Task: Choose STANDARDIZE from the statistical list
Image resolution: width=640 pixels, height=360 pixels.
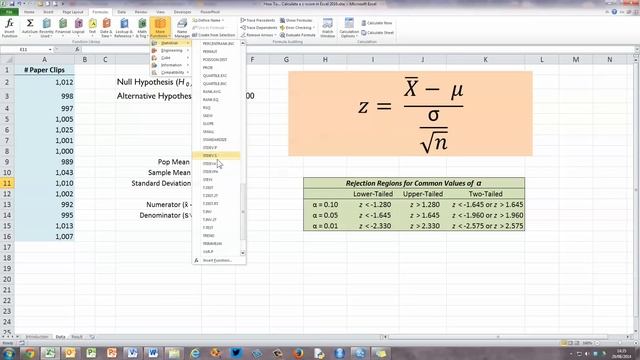Action: pyautogui.click(x=216, y=140)
